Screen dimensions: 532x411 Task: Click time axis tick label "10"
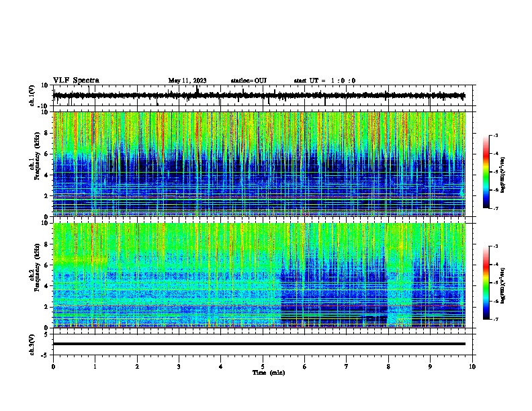[472, 367]
